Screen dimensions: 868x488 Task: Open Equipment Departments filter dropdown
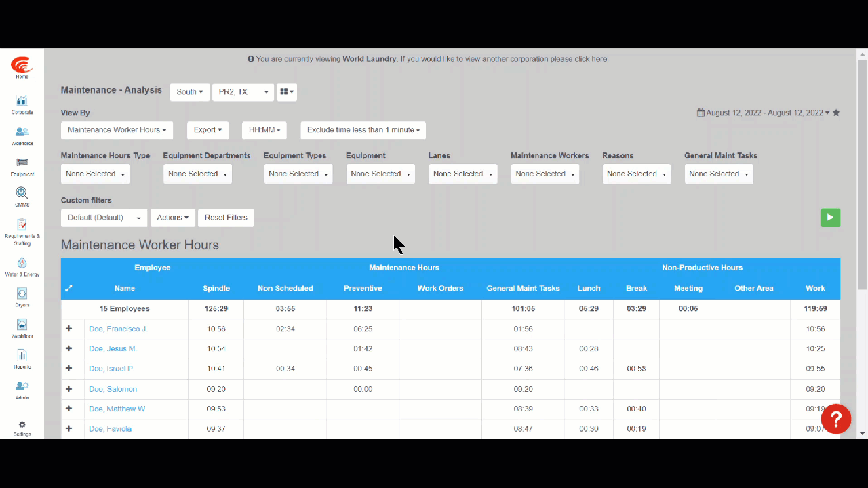click(x=198, y=174)
